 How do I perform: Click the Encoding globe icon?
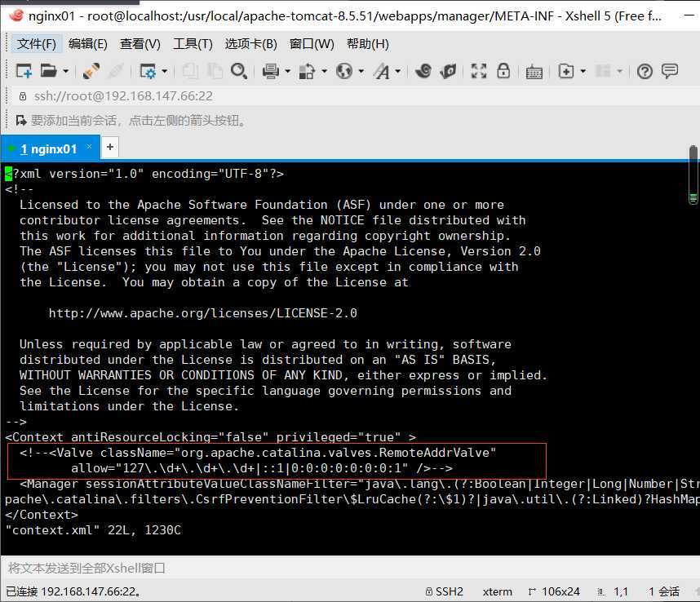coord(344,71)
